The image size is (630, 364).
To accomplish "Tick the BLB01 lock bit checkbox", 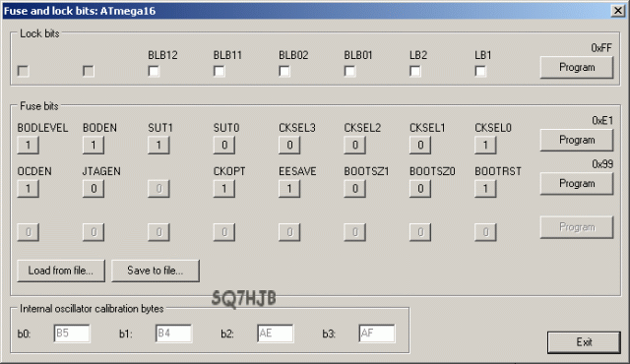I will pos(350,72).
